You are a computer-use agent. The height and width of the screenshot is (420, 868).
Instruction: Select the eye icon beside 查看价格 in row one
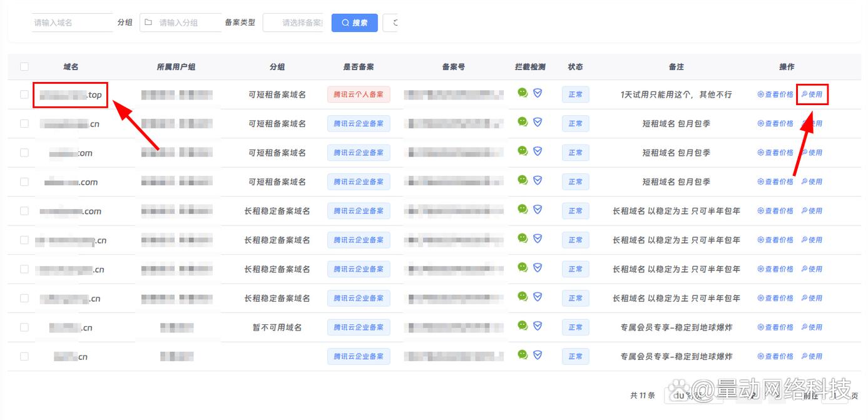point(761,94)
